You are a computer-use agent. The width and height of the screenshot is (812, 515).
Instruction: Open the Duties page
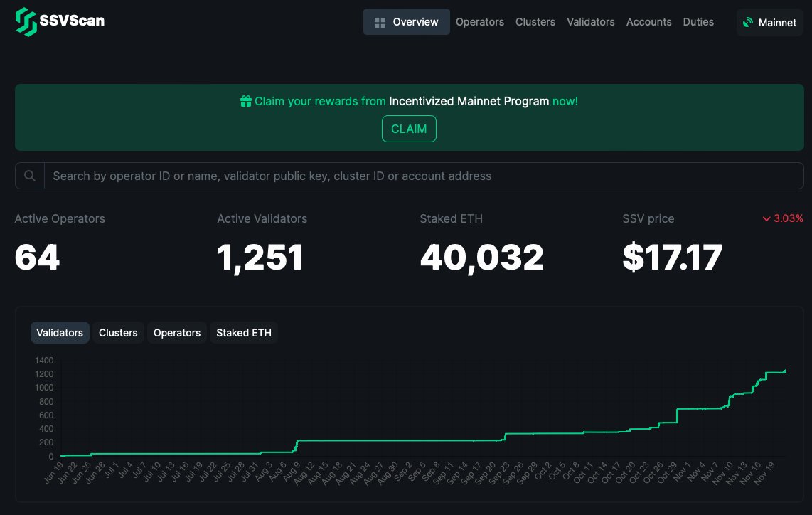coord(698,22)
